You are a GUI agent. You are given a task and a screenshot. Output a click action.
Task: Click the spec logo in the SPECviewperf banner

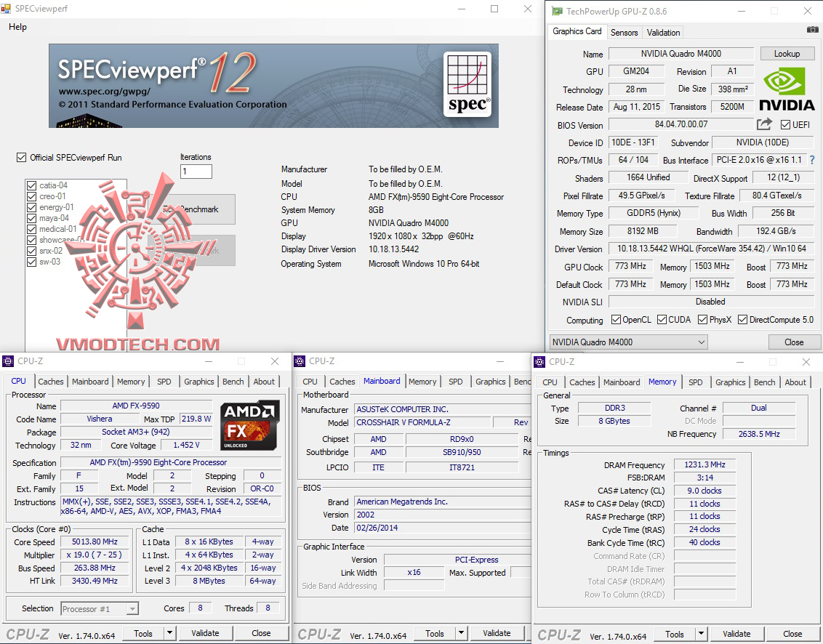pyautogui.click(x=467, y=84)
